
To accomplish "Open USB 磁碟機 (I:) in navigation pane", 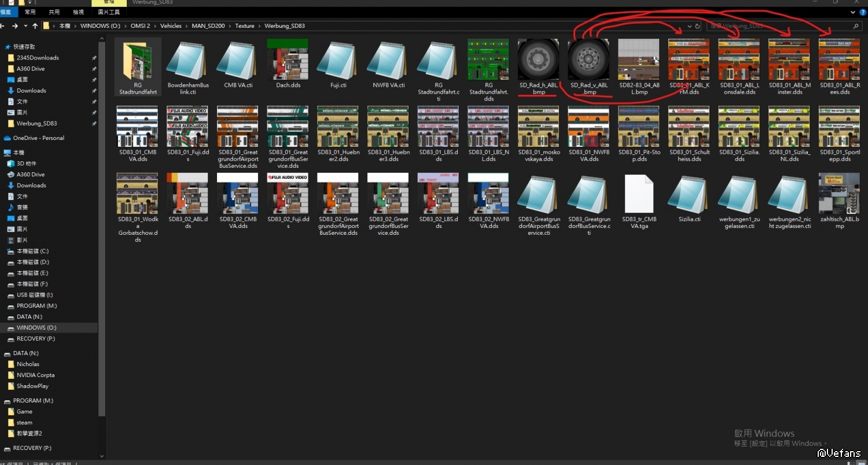I will [35, 295].
